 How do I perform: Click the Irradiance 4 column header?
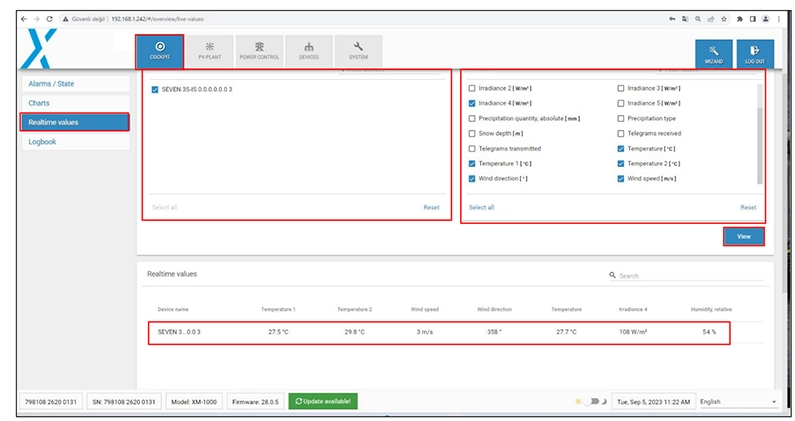click(x=633, y=309)
